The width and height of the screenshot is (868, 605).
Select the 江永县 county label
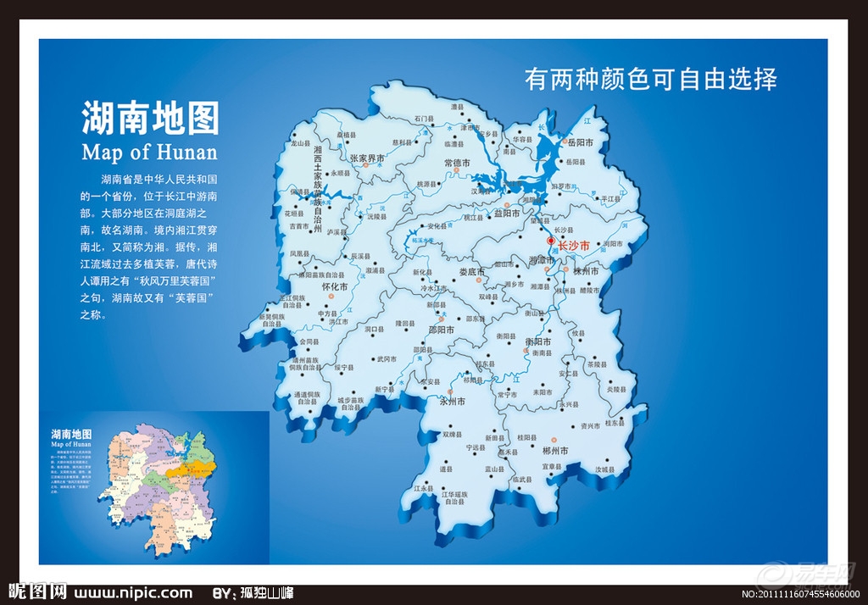(424, 489)
